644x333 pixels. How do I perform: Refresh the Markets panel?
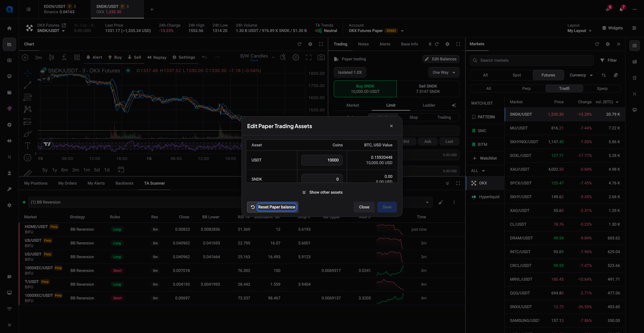[x=597, y=44]
